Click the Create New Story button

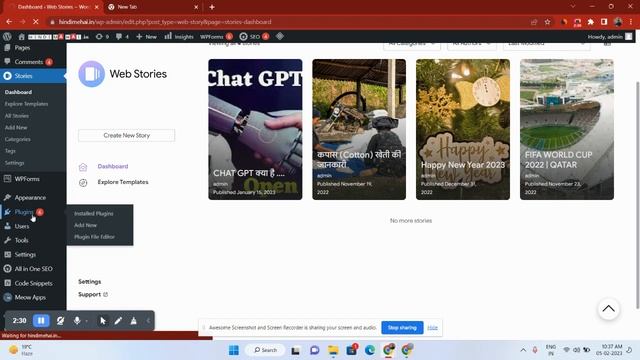[127, 136]
